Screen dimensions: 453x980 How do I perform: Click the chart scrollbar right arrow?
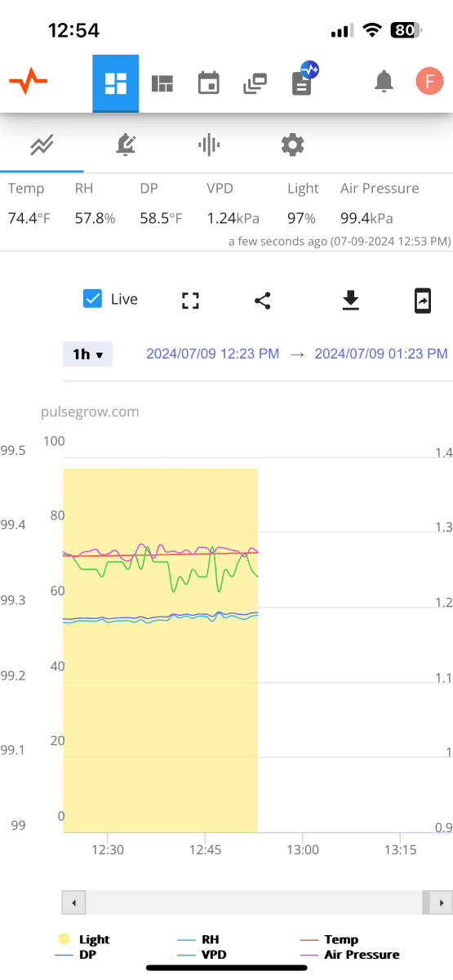click(442, 903)
